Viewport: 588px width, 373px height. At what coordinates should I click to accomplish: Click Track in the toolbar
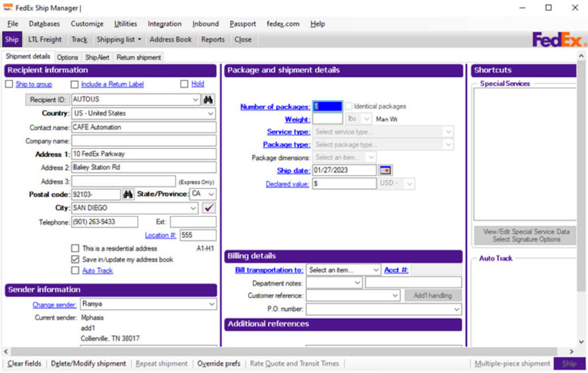click(x=79, y=40)
